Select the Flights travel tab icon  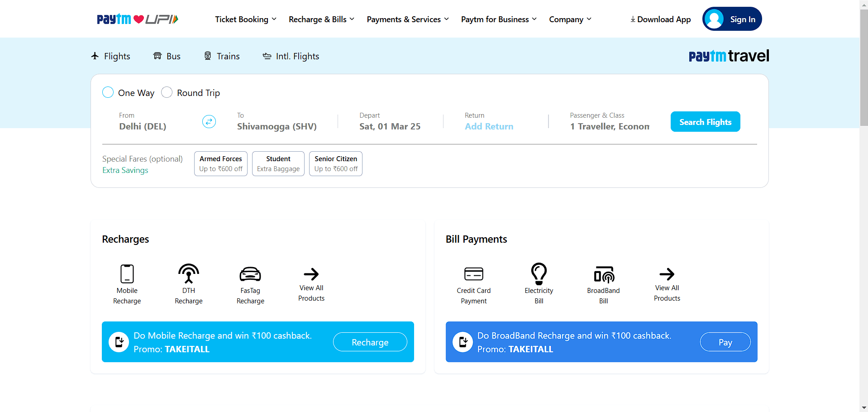(x=95, y=56)
